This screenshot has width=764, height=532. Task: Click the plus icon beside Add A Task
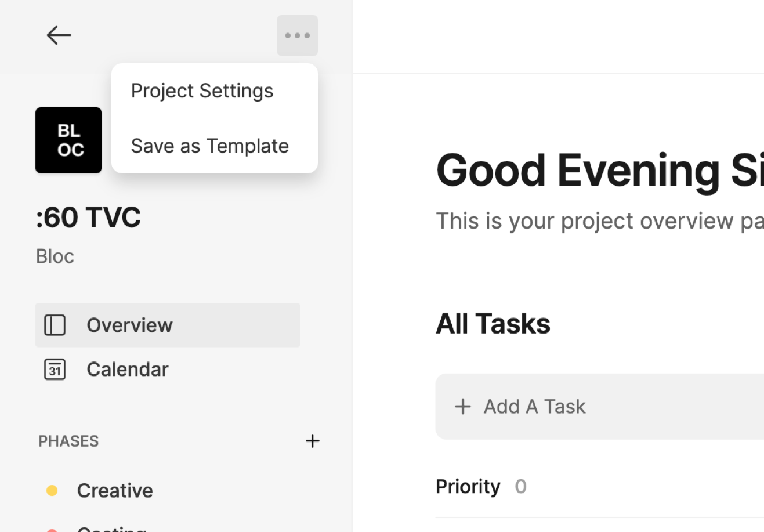coord(462,407)
